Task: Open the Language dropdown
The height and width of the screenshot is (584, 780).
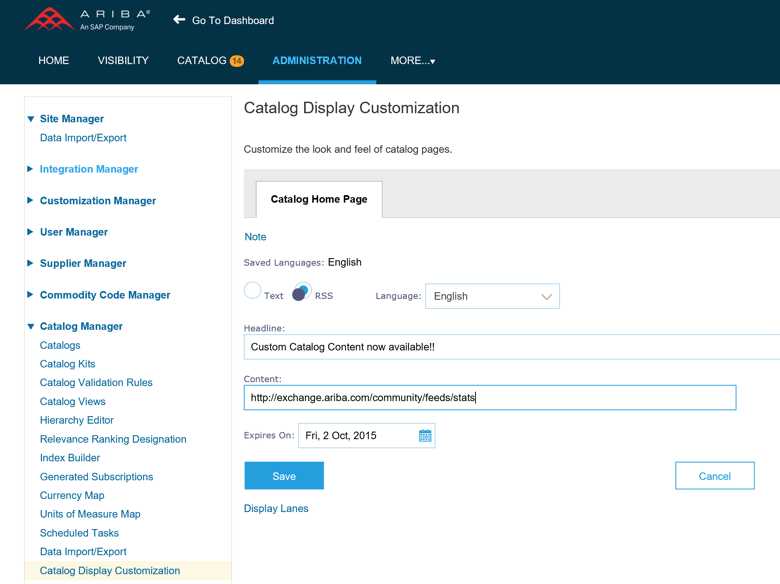Action: pos(492,296)
